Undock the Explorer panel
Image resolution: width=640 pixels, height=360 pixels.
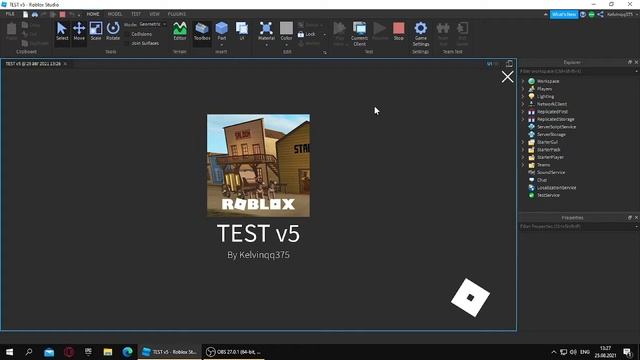(630, 62)
